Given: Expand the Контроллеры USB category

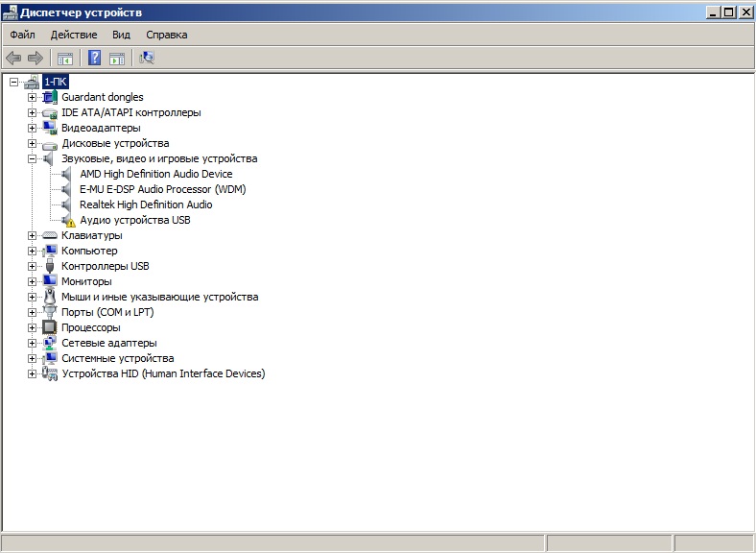Looking at the screenshot, I should [32, 266].
